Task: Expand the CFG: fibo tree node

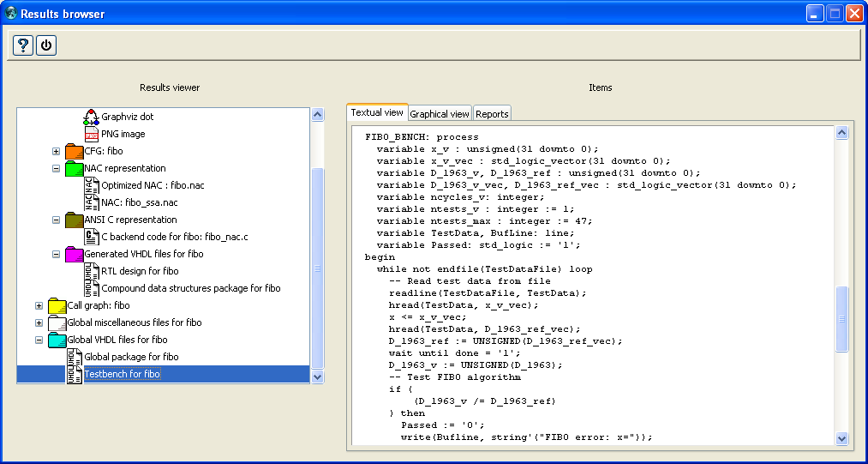Action: pos(56,151)
